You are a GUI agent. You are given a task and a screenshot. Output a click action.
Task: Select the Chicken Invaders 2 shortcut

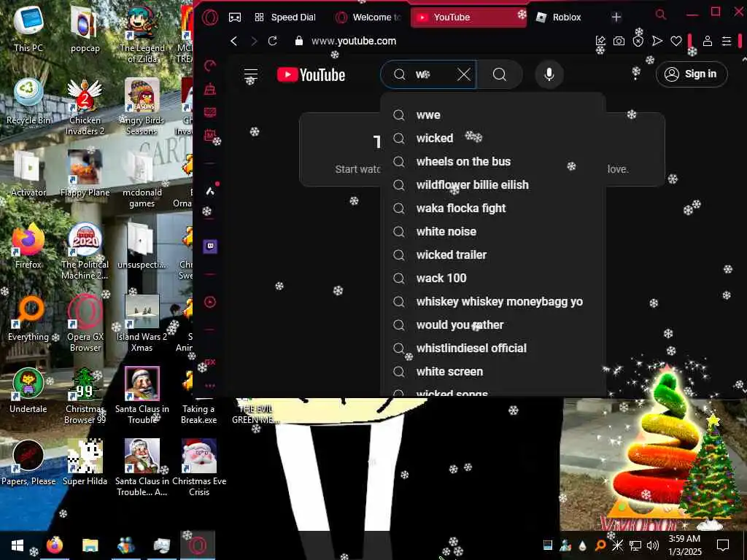click(85, 106)
